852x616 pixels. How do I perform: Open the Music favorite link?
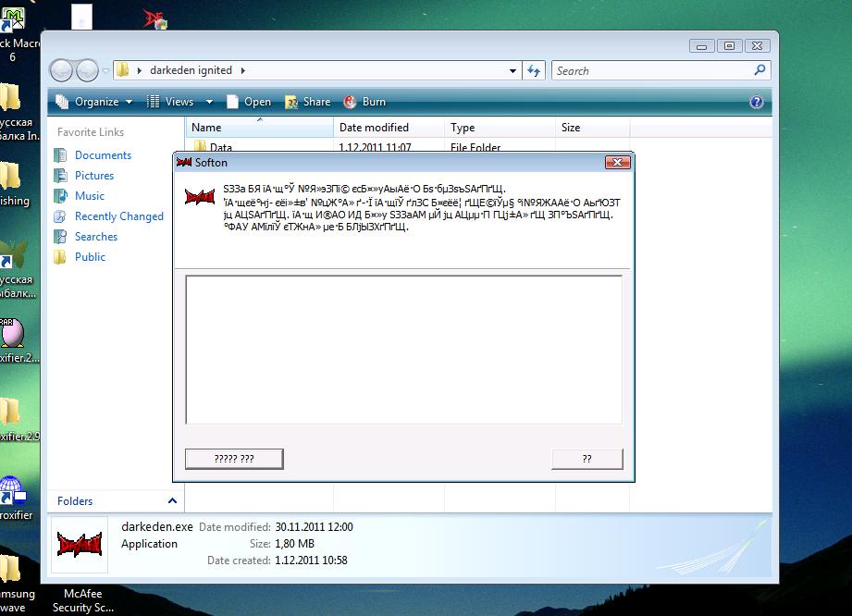89,196
